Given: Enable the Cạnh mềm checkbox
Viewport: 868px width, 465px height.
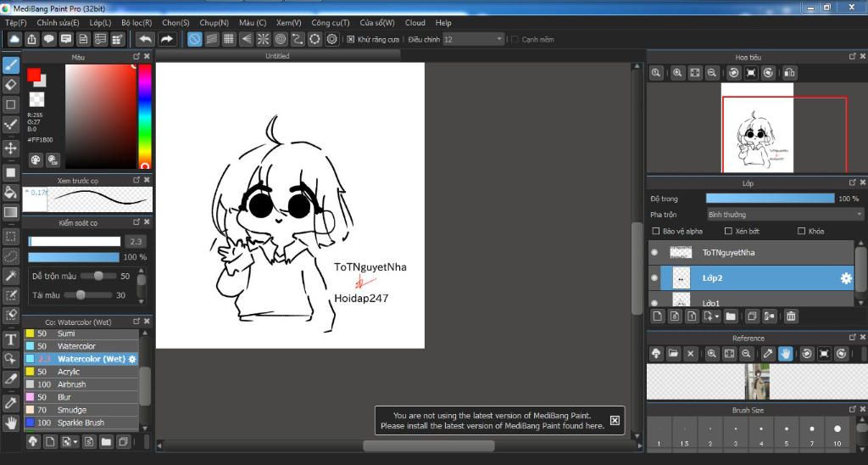Looking at the screenshot, I should click(515, 39).
